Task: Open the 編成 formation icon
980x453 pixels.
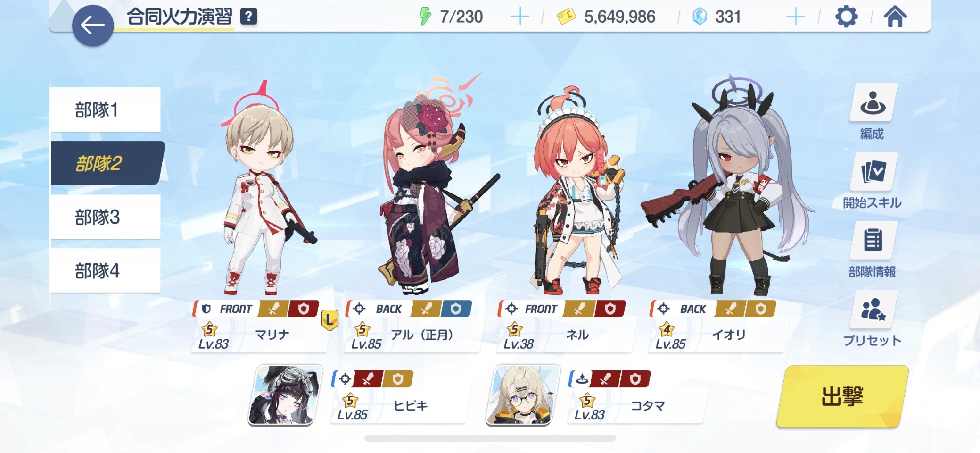Action: [x=873, y=103]
